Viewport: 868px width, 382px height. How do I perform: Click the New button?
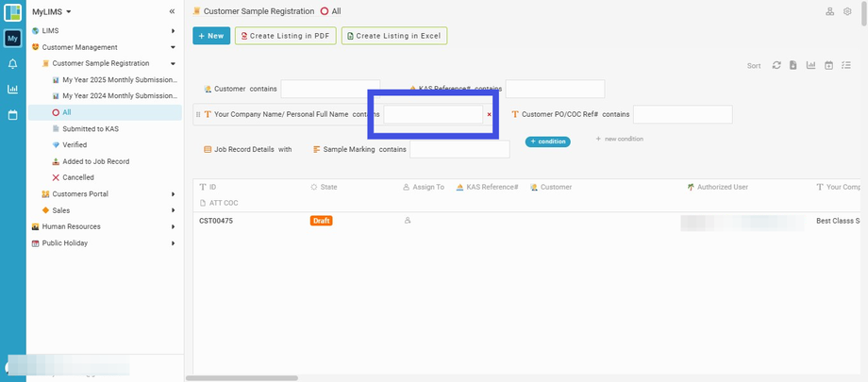pos(211,36)
